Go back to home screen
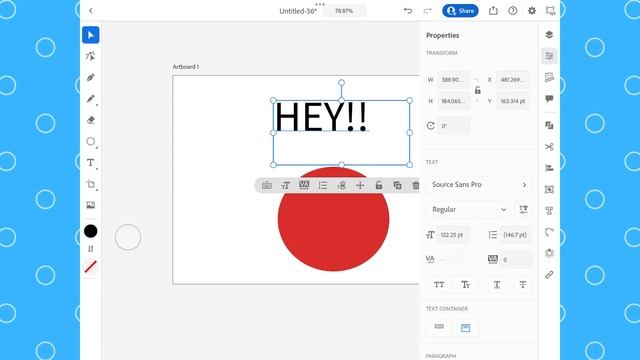The height and width of the screenshot is (360, 640). click(91, 11)
